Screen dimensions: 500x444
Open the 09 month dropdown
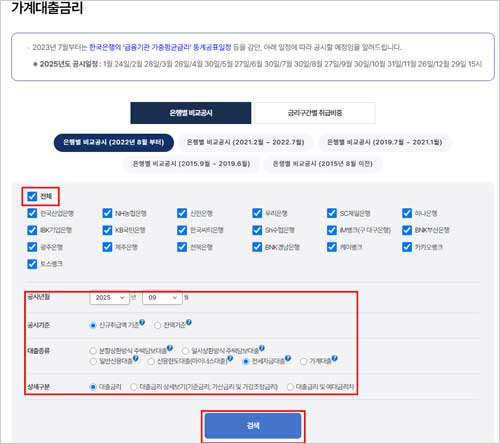click(162, 298)
